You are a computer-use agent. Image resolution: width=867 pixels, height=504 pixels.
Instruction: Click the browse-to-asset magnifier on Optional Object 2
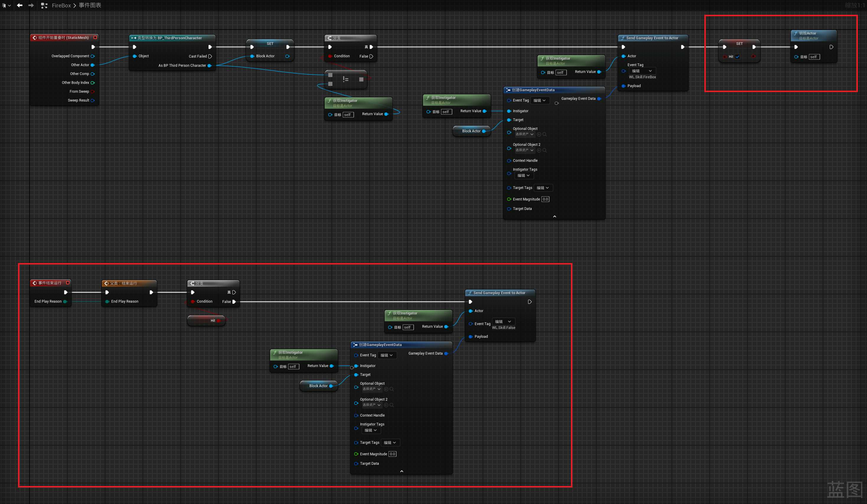click(545, 150)
